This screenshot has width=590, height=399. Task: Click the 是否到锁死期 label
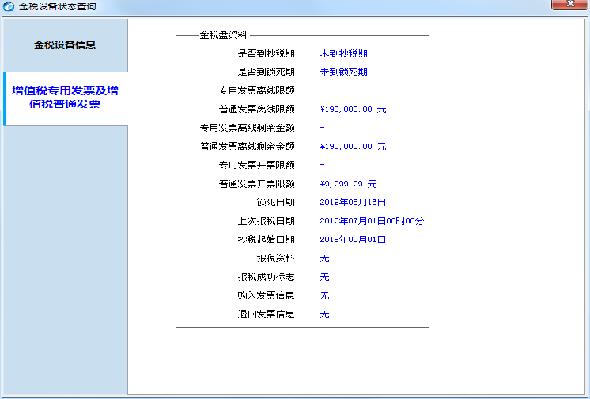266,72
